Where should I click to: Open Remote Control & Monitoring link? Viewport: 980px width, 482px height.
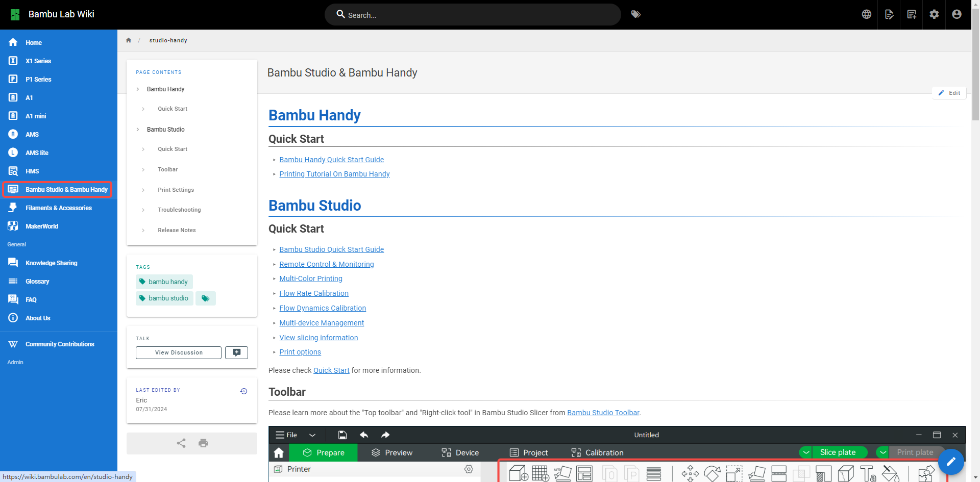[x=327, y=264]
